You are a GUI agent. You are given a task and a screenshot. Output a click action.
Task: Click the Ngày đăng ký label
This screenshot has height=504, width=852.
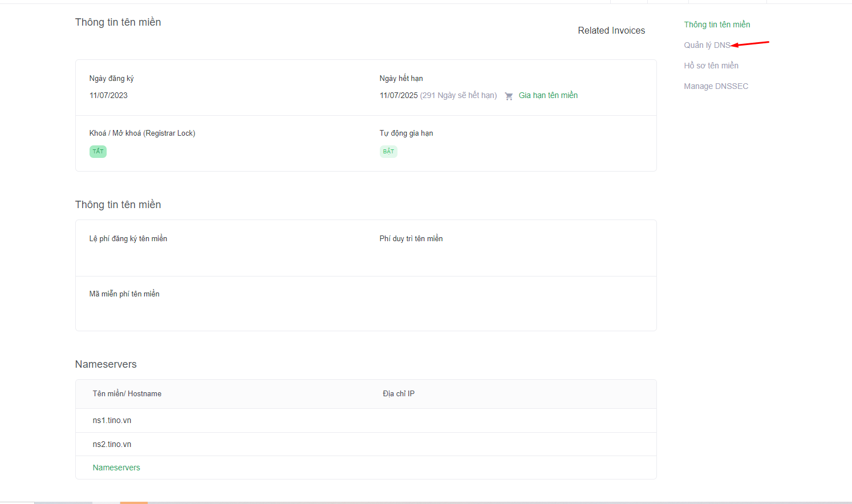coord(111,79)
